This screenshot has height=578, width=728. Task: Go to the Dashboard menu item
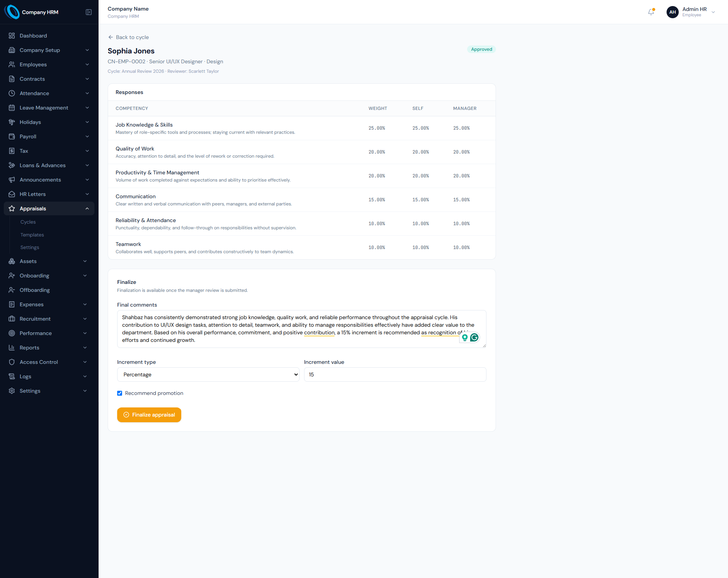[x=33, y=36]
